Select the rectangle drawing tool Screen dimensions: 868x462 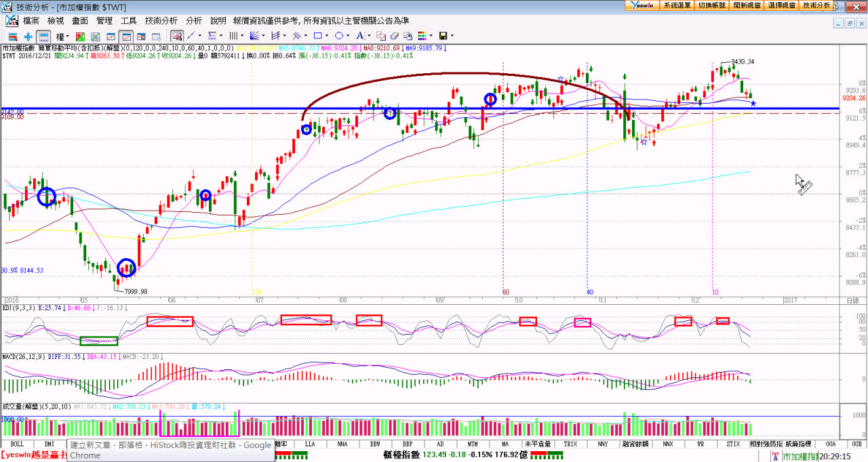tap(317, 36)
